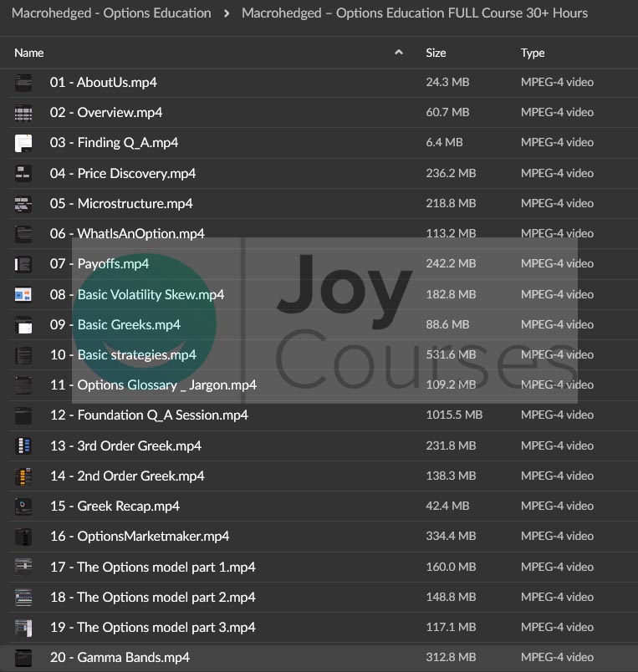638x672 pixels.
Task: Click the thumbnail icon of 14 - 2nd Order Greek
Action: point(23,476)
